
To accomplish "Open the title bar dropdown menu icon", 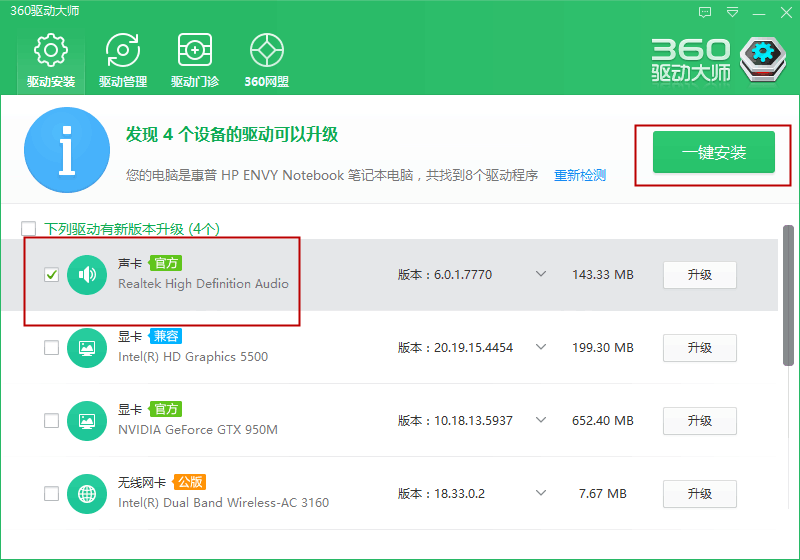I will (x=732, y=13).
